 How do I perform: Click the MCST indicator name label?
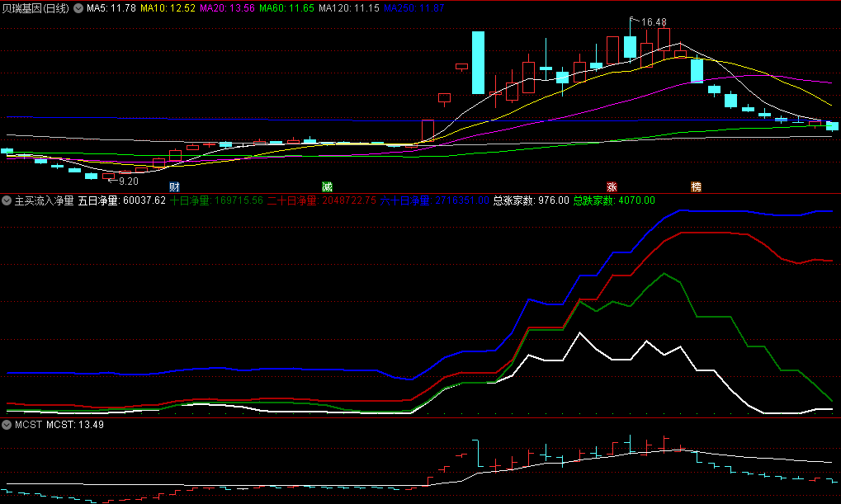pos(28,425)
